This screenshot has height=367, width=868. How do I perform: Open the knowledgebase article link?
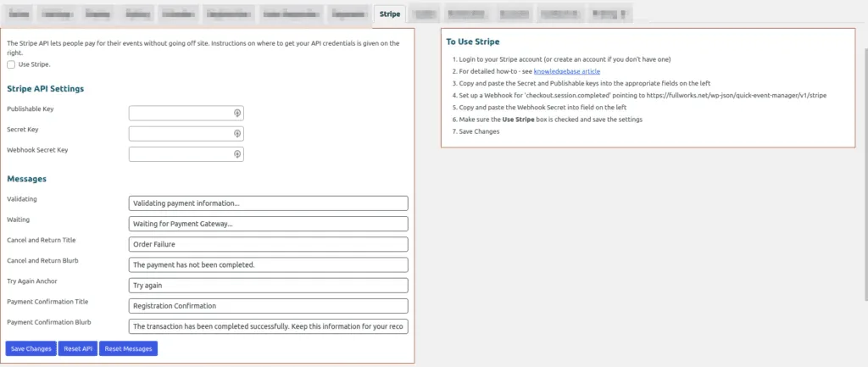pos(567,71)
